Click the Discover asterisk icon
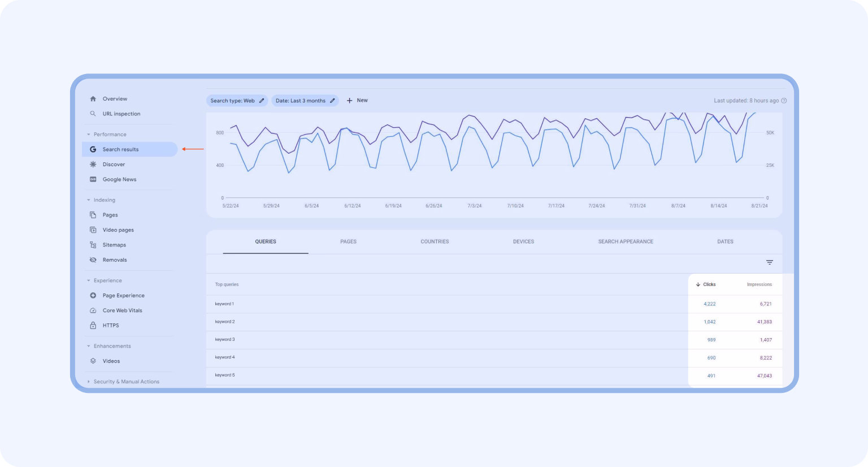Viewport: 868px width, 467px height. 93,165
